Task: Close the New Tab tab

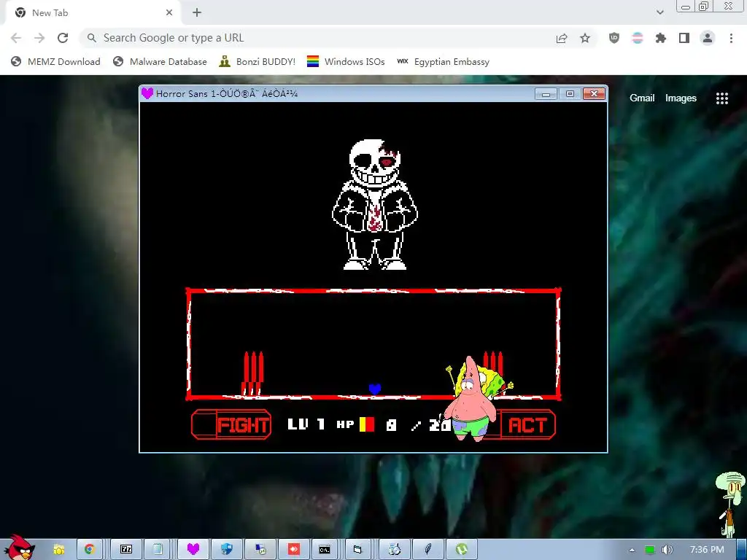Action: tap(169, 13)
